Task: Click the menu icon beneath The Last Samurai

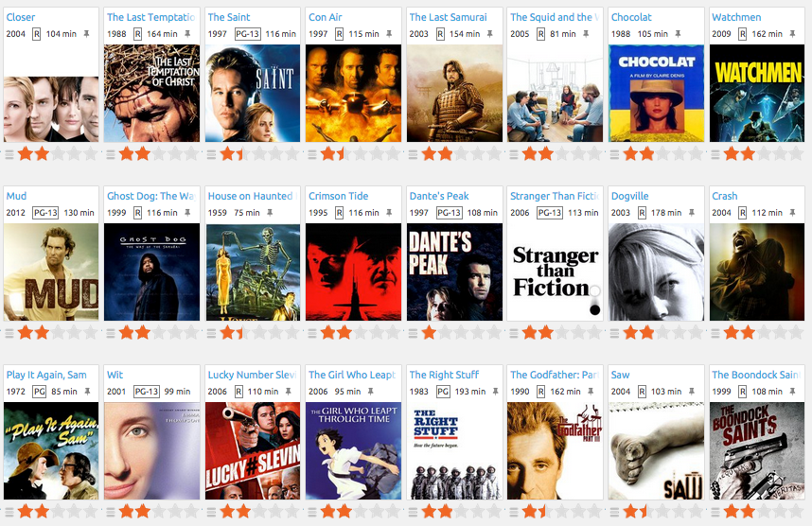Action: tap(413, 154)
